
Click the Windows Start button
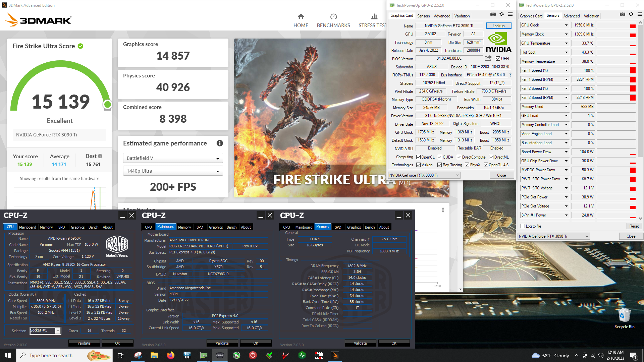(8, 355)
